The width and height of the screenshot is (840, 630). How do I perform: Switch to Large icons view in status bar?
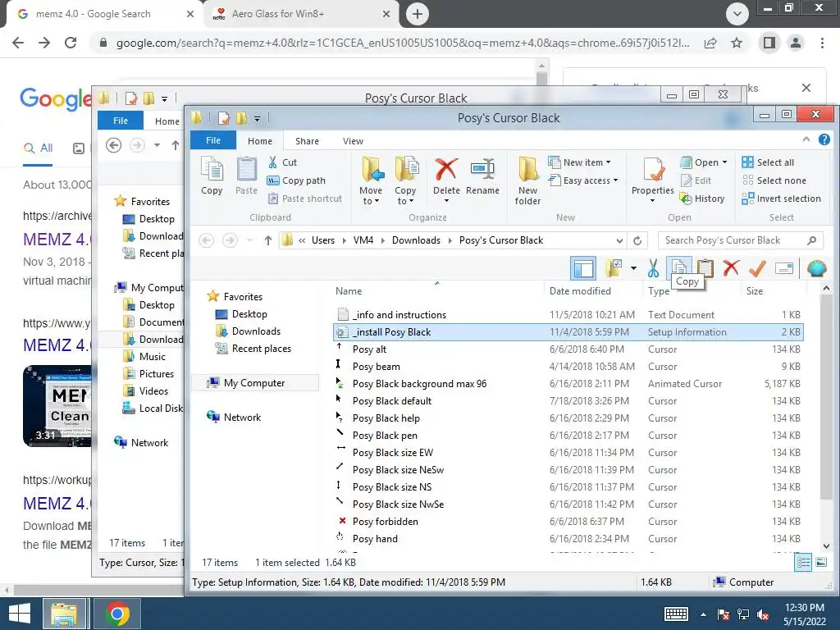[820, 562]
